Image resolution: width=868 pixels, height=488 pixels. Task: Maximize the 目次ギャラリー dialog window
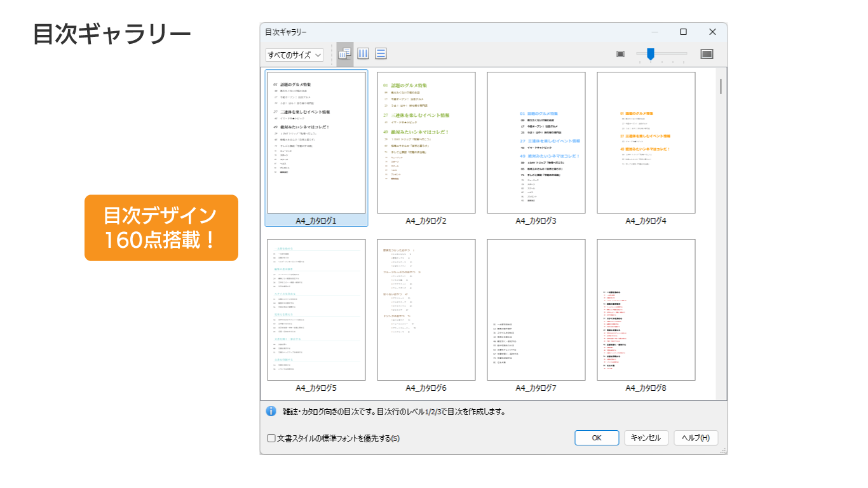pyautogui.click(x=683, y=32)
